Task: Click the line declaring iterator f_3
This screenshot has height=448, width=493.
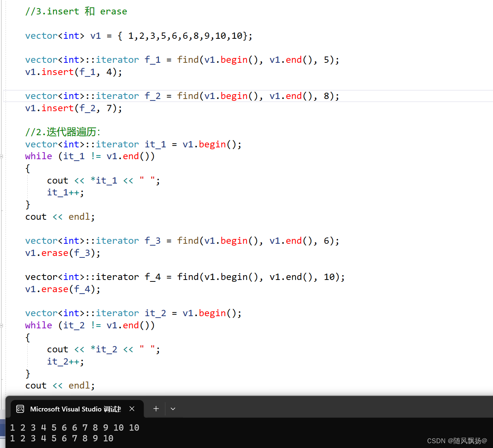Action: [x=182, y=241]
